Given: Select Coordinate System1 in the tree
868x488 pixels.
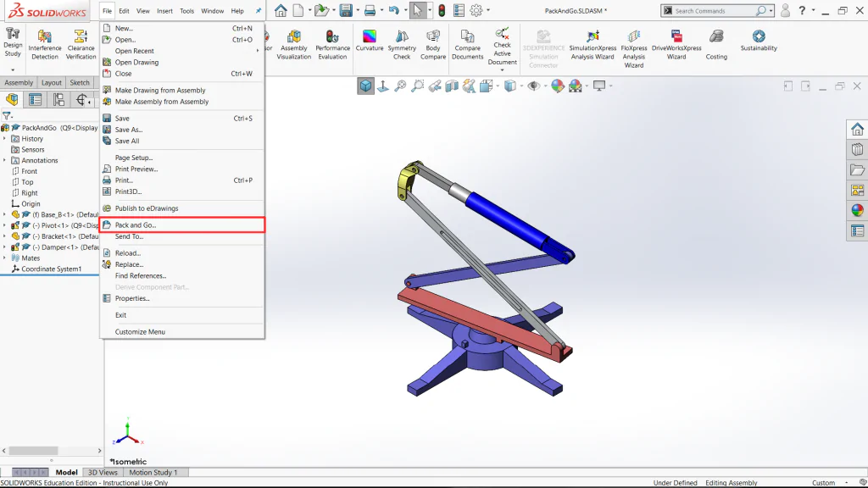Looking at the screenshot, I should (x=52, y=269).
